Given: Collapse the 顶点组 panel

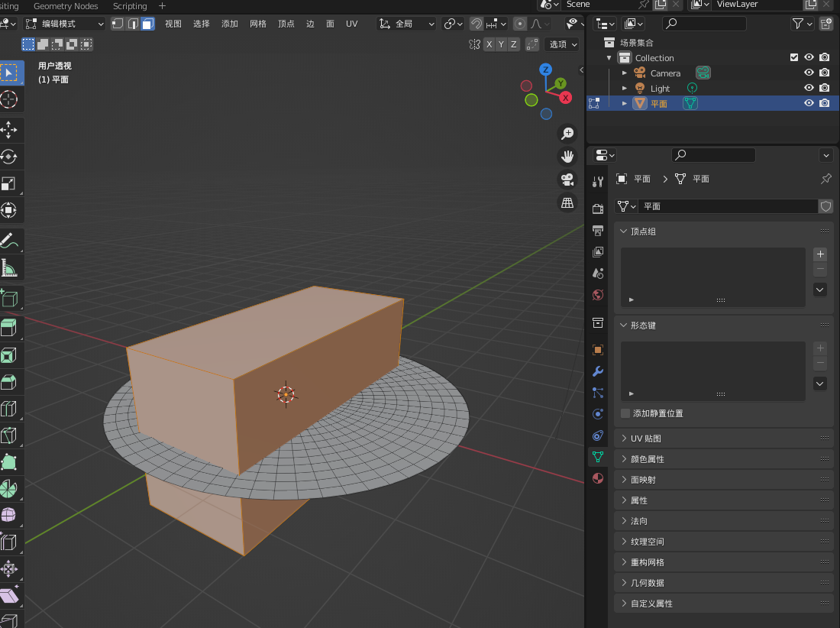Looking at the screenshot, I should [x=723, y=231].
